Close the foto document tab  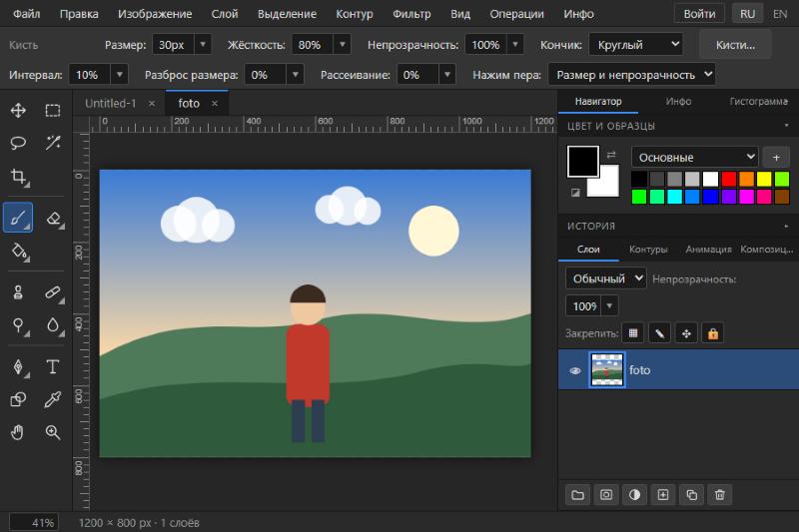(215, 104)
